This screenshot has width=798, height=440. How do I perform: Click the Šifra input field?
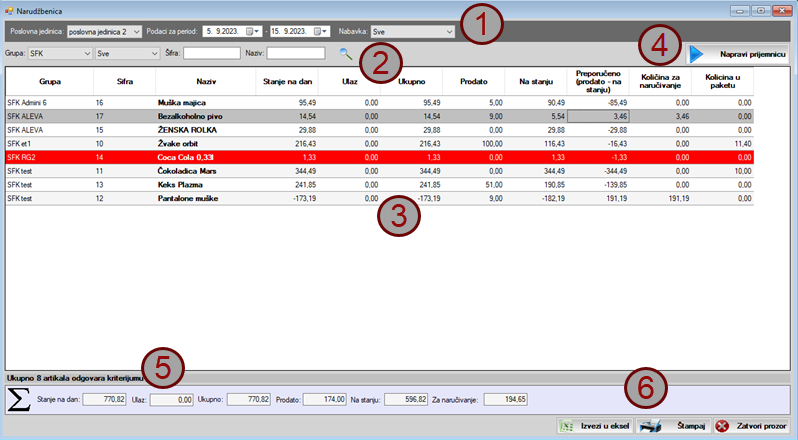tap(212, 53)
